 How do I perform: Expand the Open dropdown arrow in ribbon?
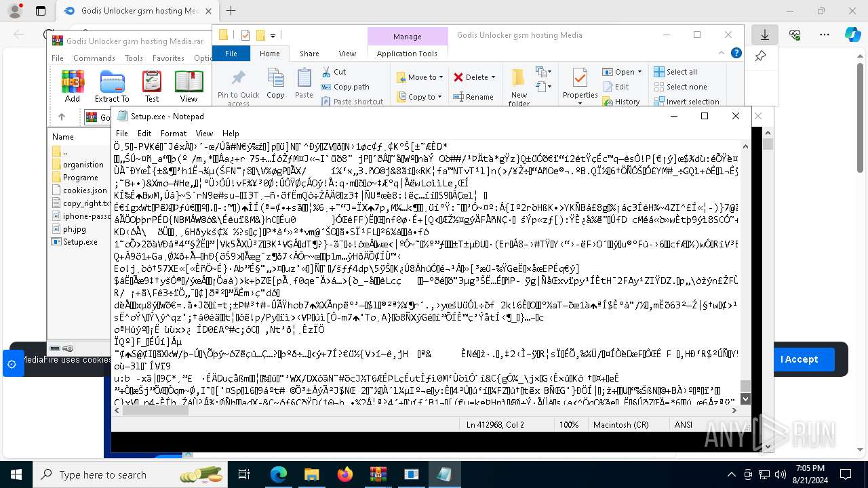640,72
